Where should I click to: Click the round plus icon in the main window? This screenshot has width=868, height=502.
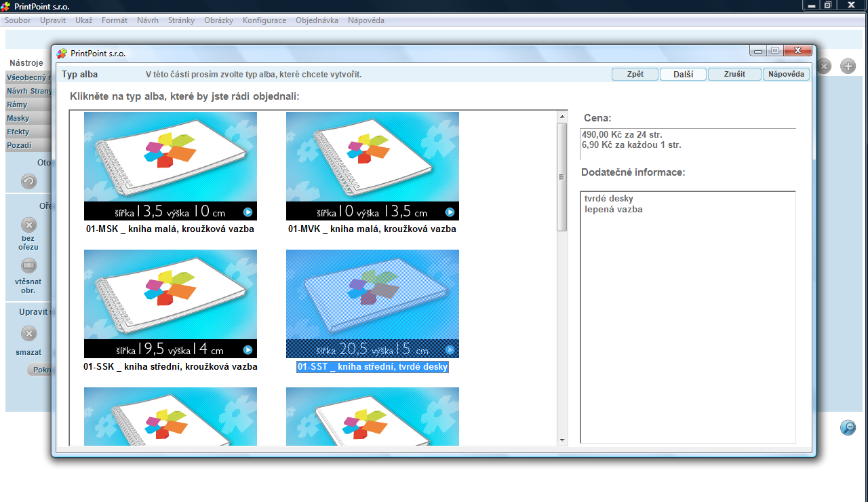848,66
